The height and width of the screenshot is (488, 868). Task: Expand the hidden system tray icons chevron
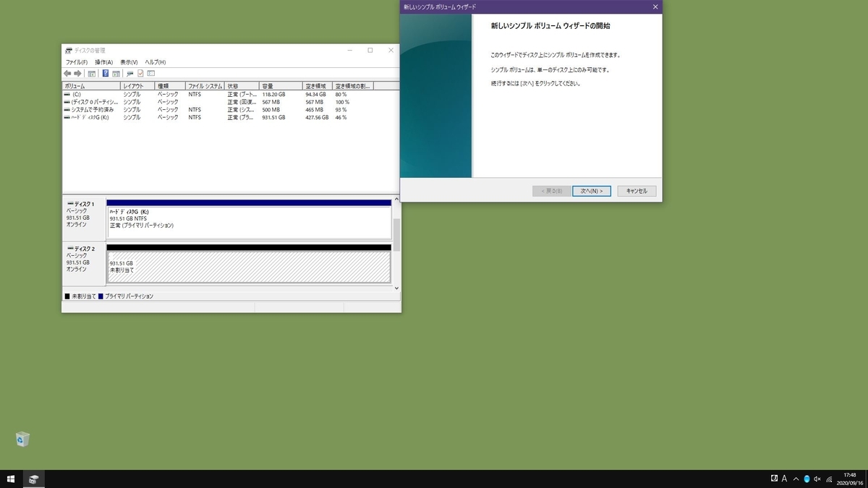coord(796,479)
